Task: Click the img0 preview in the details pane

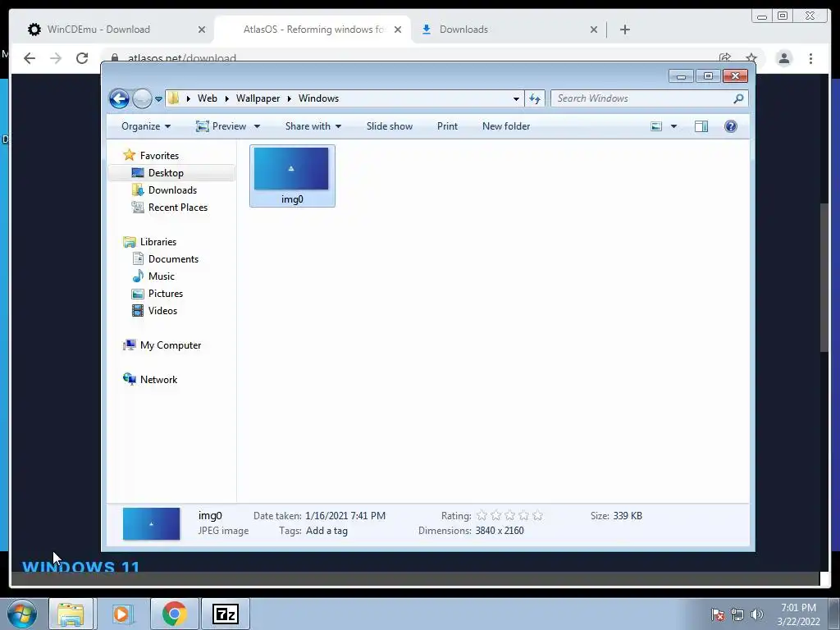Action: pos(151,523)
